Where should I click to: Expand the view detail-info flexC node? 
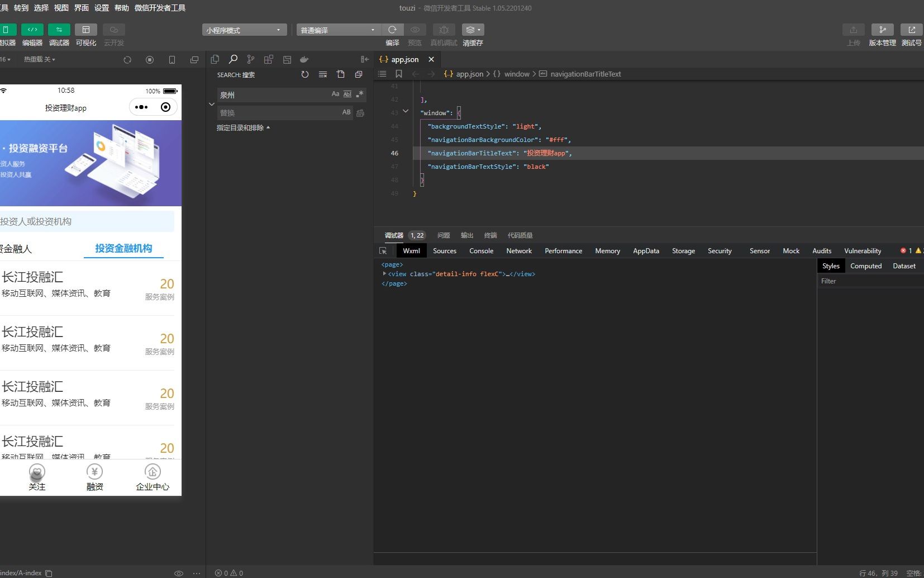pyautogui.click(x=384, y=274)
